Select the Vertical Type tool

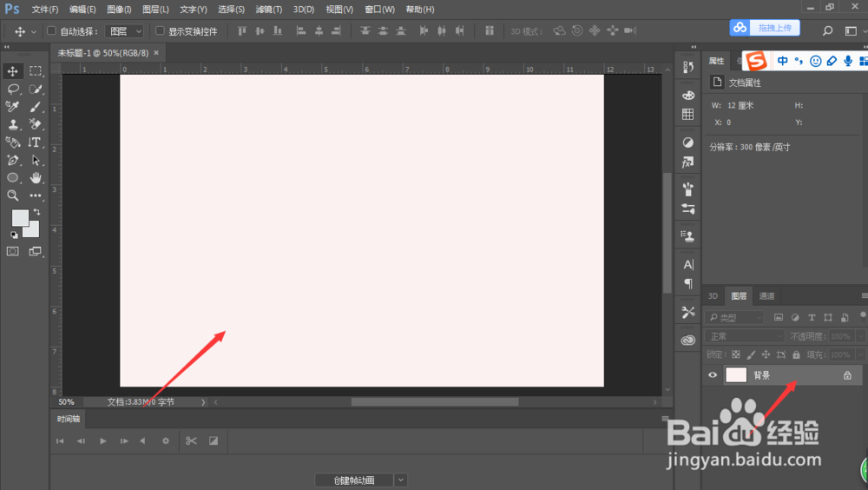(36, 142)
